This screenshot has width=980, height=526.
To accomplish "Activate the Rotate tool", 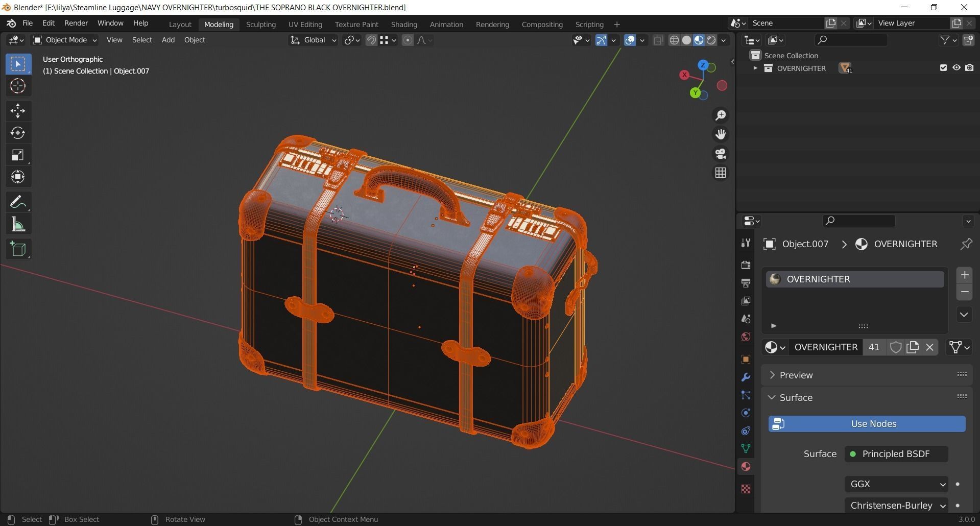I will [18, 133].
